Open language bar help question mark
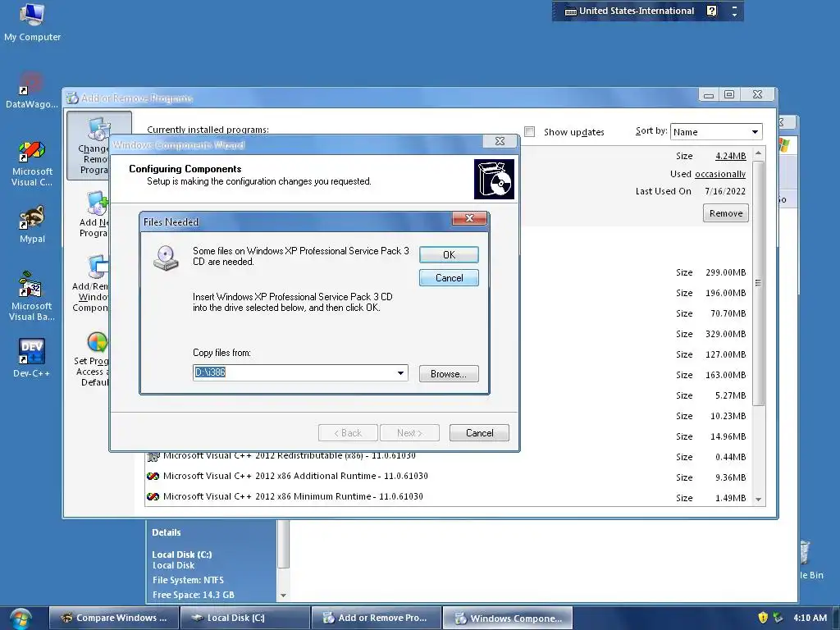840x630 pixels. coord(711,11)
